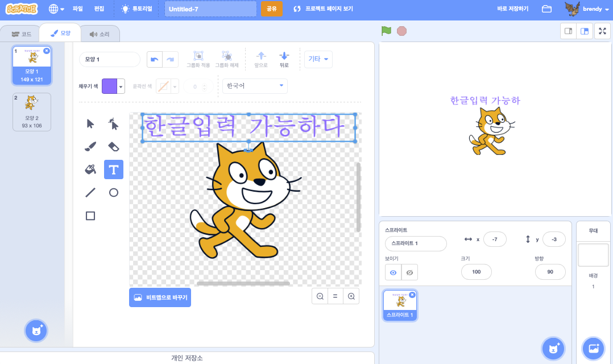This screenshot has width=613, height=364.
Task: Click the zoom in magnifier
Action: 351,296
